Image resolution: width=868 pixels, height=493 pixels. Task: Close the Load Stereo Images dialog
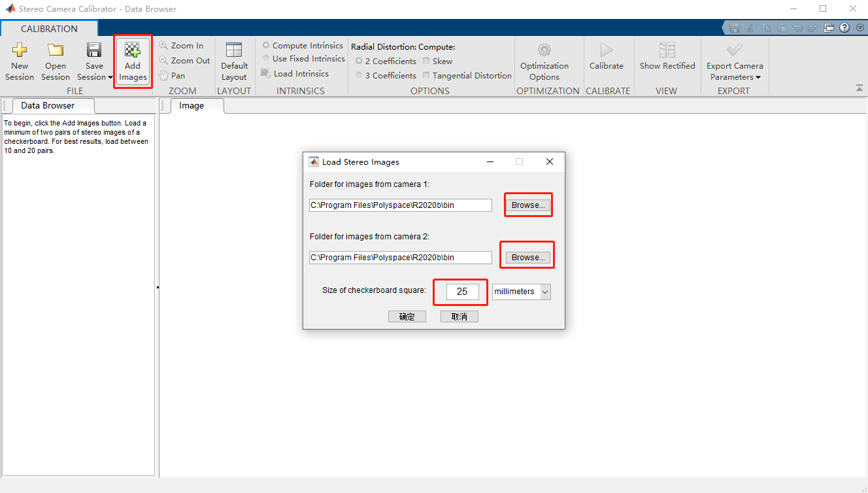coord(550,161)
